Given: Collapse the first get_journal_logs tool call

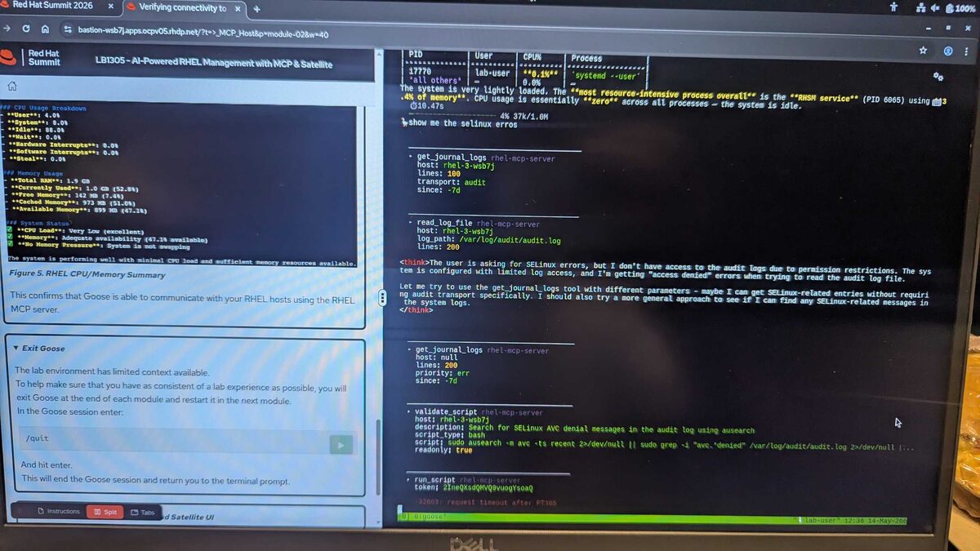Looking at the screenshot, I should pos(412,158).
